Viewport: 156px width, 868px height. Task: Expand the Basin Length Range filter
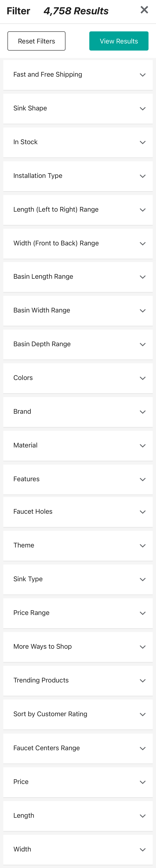(x=78, y=277)
